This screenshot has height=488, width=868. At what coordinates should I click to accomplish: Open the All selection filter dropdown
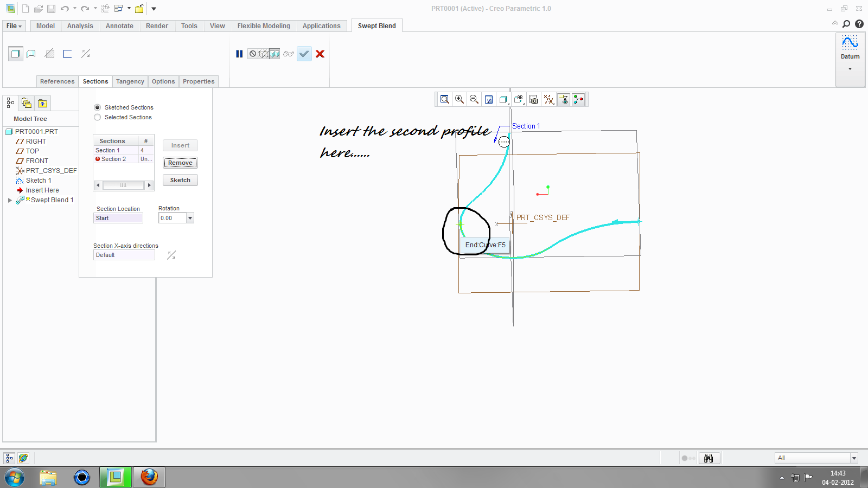click(854, 458)
